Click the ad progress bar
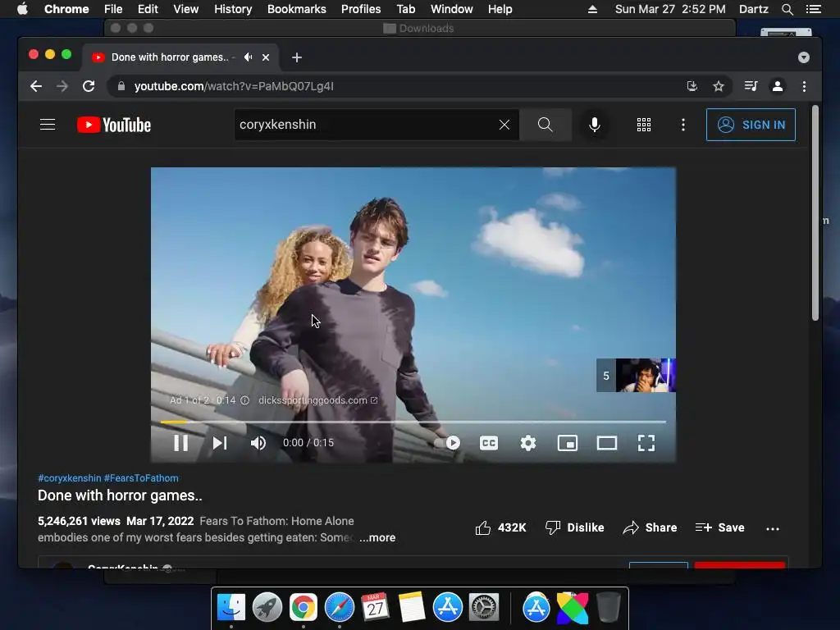This screenshot has width=840, height=630. pos(413,422)
